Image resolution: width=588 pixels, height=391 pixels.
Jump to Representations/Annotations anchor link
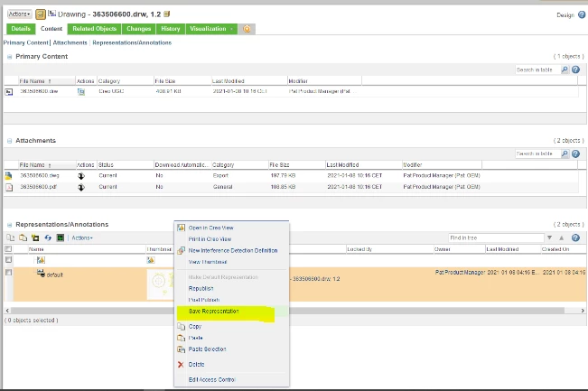(x=132, y=42)
